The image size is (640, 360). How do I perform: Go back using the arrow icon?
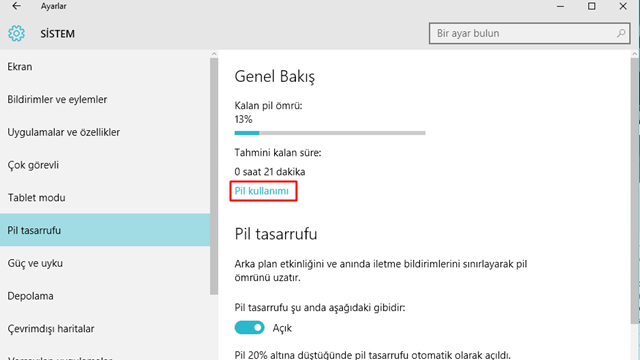(x=16, y=6)
